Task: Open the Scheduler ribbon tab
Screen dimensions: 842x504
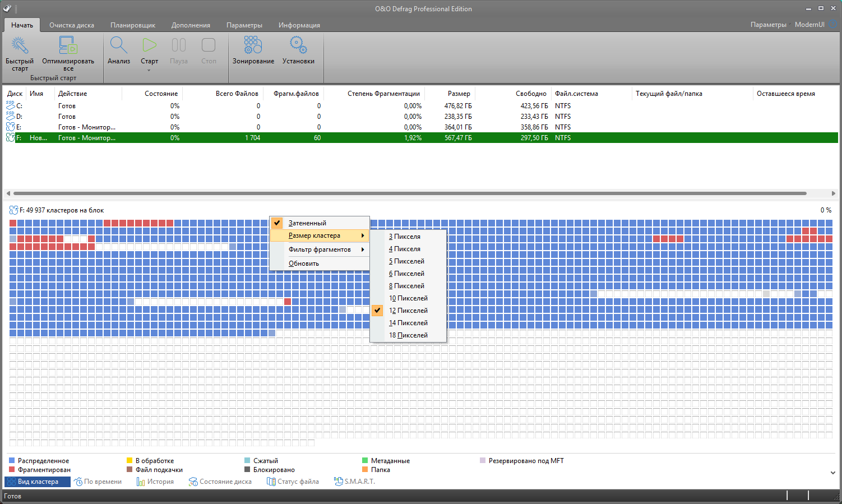Action: pos(133,25)
